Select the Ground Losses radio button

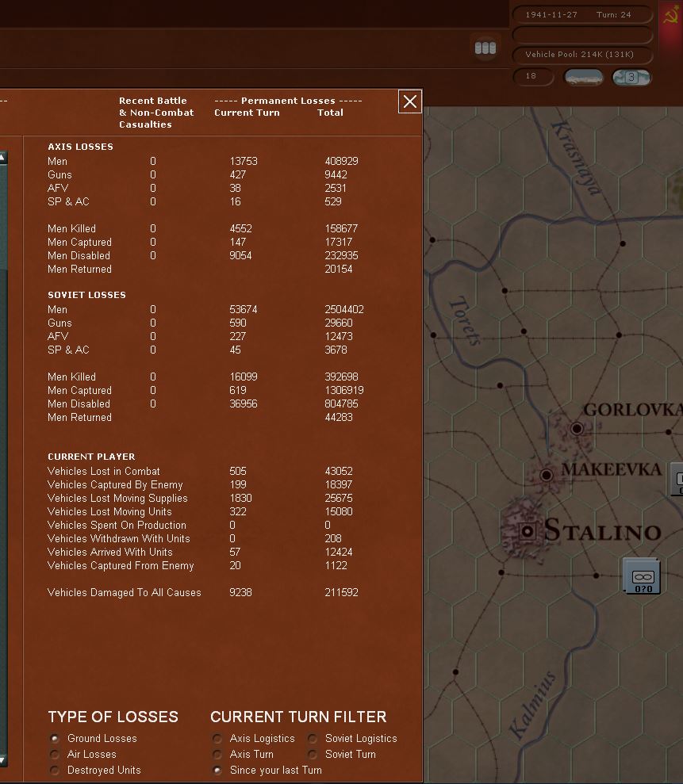pyautogui.click(x=55, y=739)
